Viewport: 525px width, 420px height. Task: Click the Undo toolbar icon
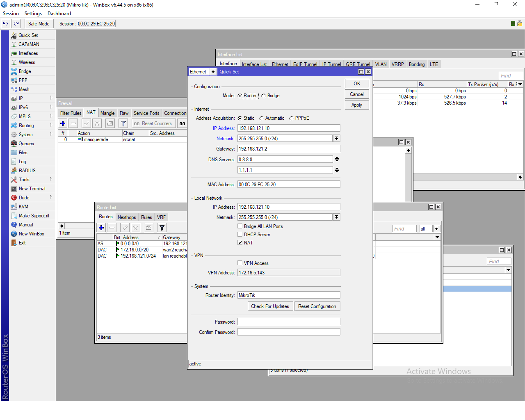[6, 24]
